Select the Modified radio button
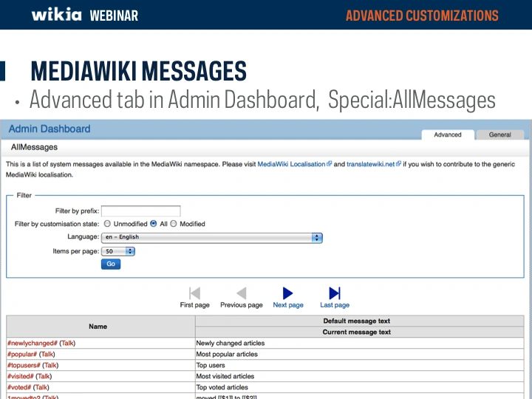Image resolution: width=532 pixels, height=399 pixels. point(174,224)
